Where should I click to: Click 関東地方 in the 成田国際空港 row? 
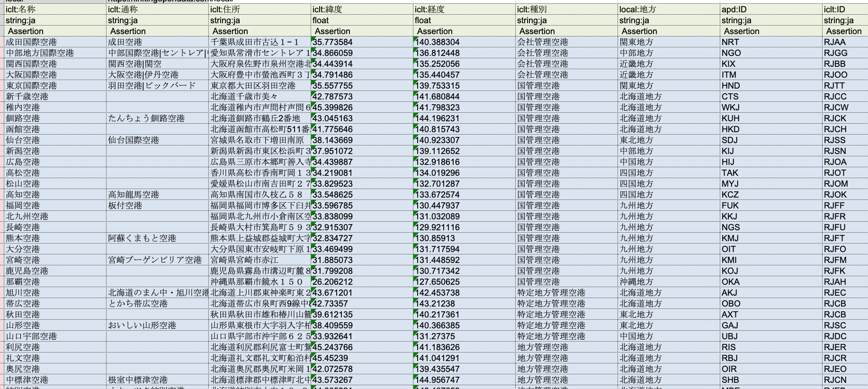click(x=669, y=42)
